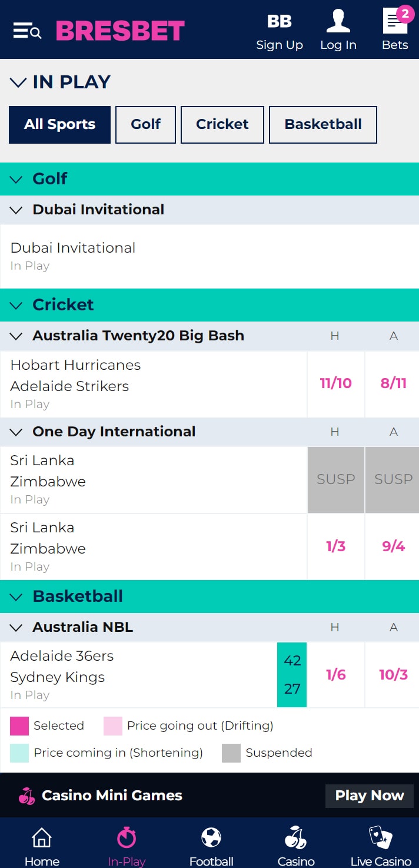Switch to the Basketball filter tab
This screenshot has height=868, width=419.
point(323,125)
